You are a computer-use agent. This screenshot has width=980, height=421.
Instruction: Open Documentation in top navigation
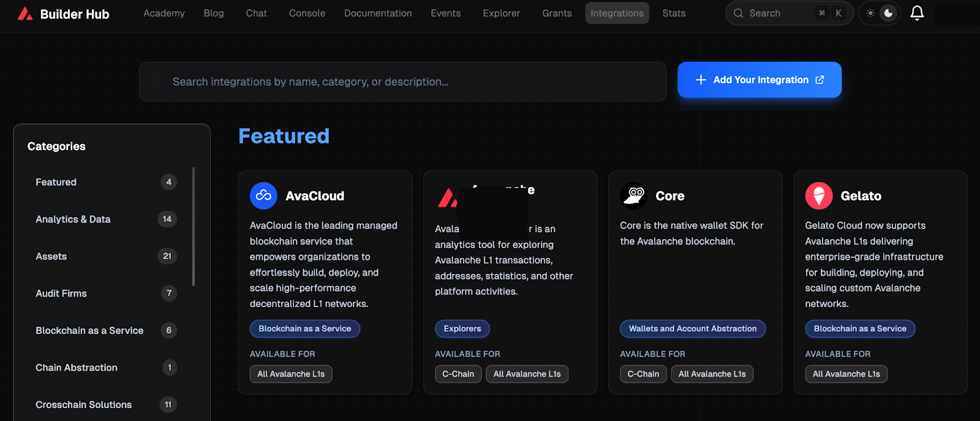378,13
